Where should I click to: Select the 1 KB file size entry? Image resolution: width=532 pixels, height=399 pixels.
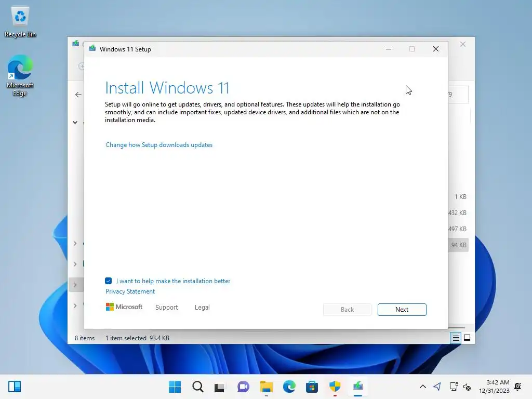click(460, 197)
